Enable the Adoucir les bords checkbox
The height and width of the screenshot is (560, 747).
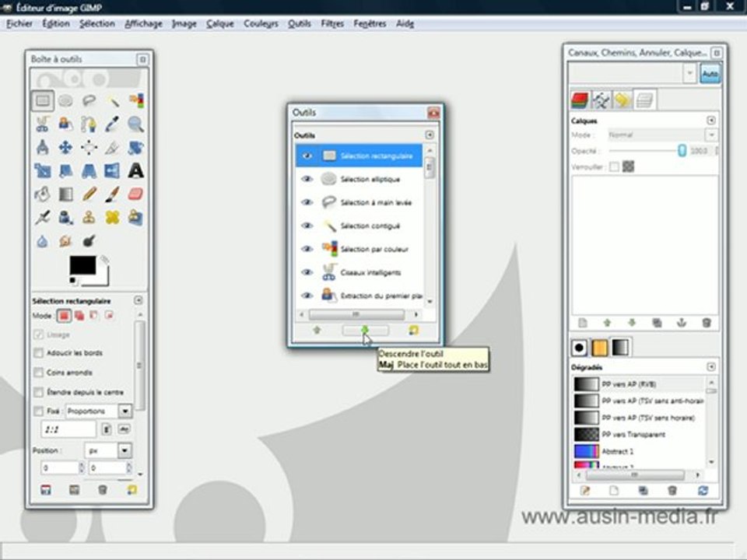click(x=39, y=353)
